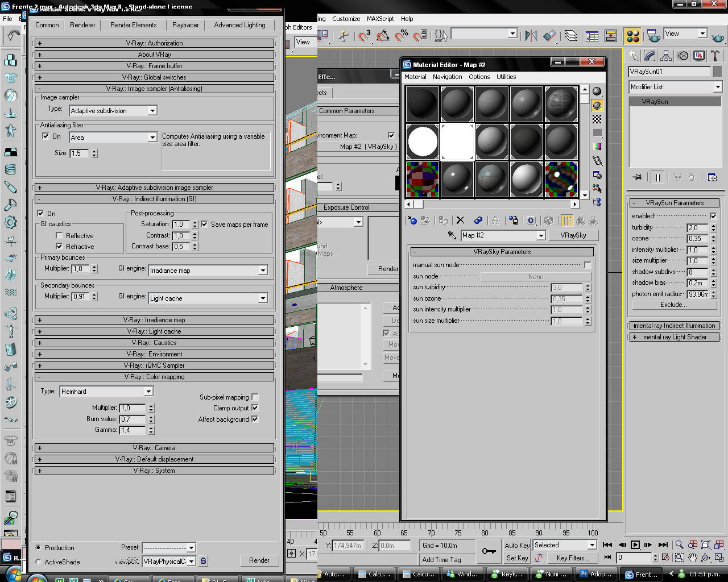Open the Curve Editor from the toolbar
The width and height of the screenshot is (728, 582).
[x=592, y=36]
